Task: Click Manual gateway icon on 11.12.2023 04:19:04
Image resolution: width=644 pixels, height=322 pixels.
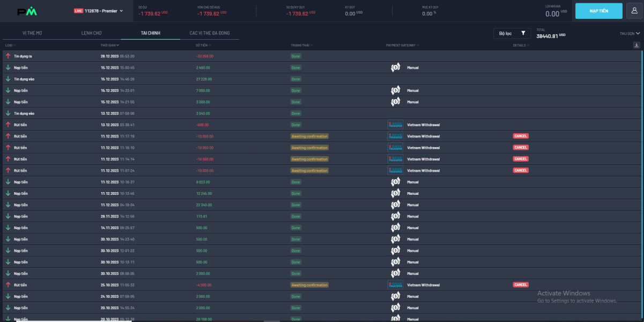Action: click(395, 205)
